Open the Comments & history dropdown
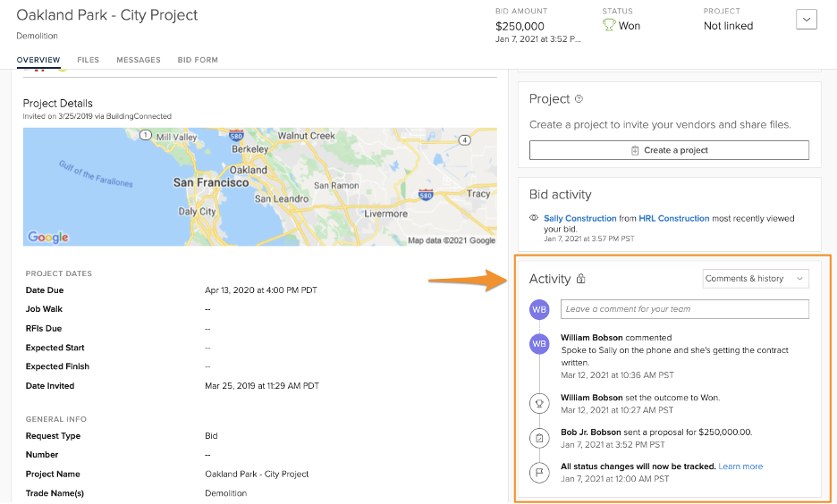The image size is (837, 504). coord(756,279)
